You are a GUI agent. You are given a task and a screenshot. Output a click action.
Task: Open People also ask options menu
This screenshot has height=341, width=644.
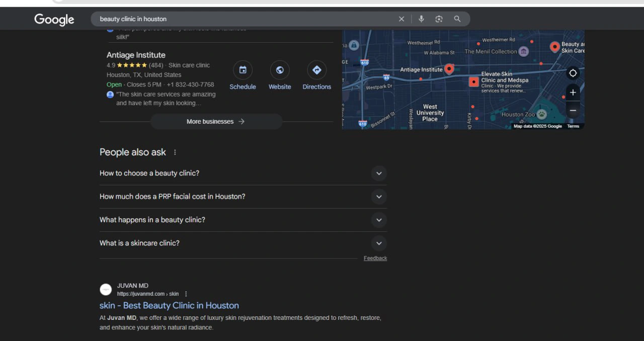[x=175, y=152]
